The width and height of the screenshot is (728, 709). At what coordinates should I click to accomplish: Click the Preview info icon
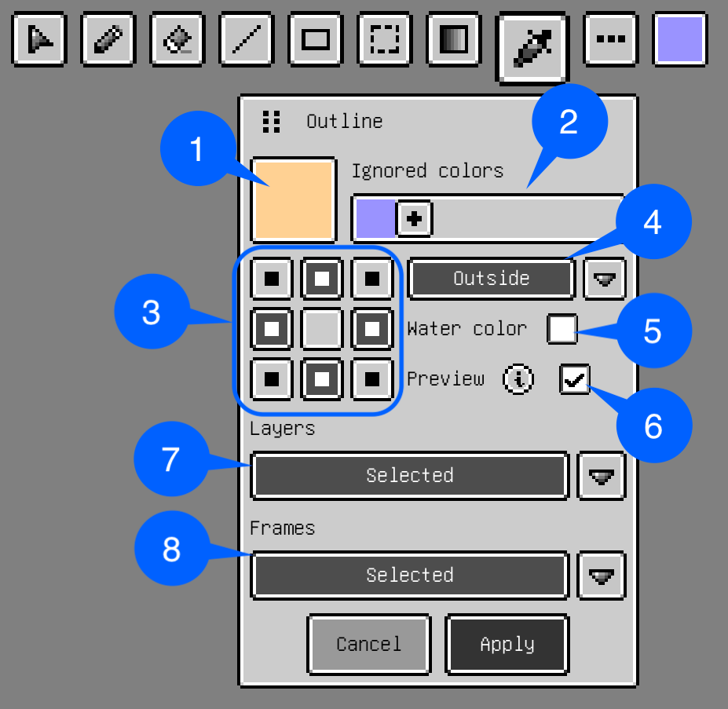(x=518, y=379)
